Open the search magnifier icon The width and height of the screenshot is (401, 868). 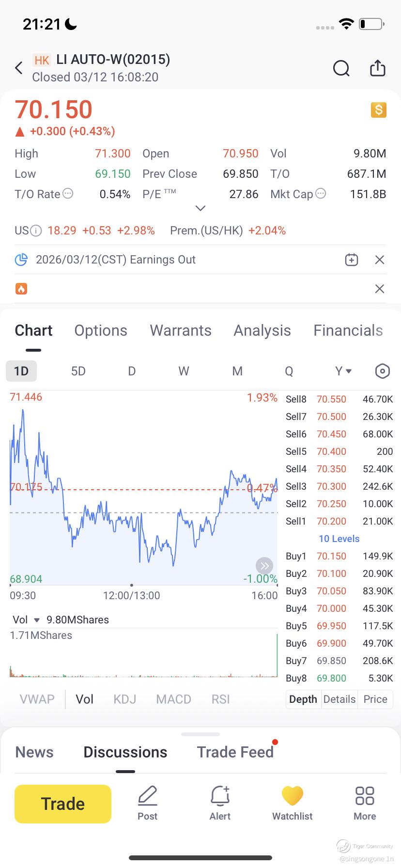tap(341, 68)
